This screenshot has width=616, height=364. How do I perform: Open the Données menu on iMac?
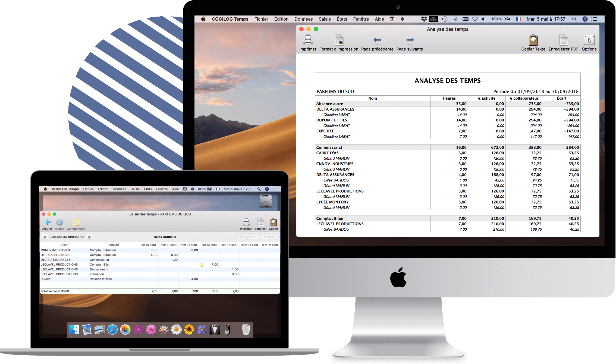tap(304, 19)
